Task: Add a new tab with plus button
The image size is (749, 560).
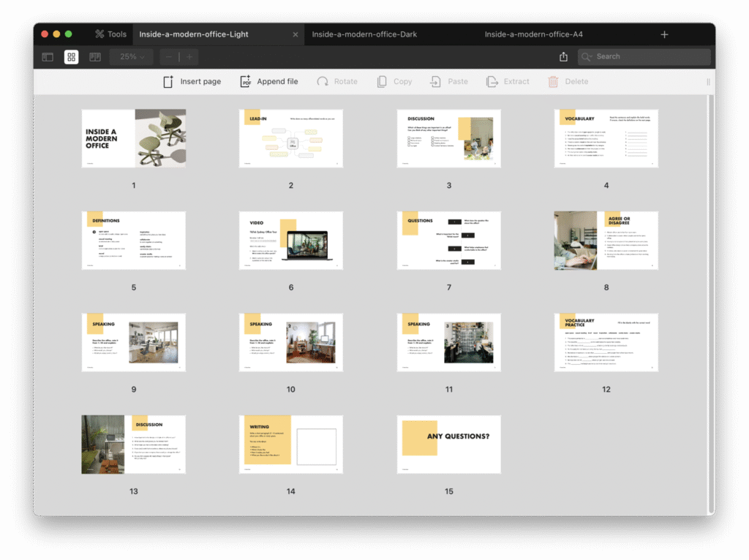Action: (664, 34)
